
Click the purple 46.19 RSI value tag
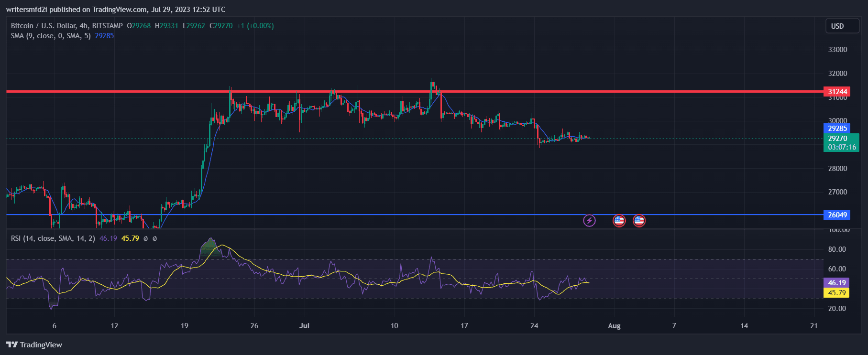[x=836, y=283]
